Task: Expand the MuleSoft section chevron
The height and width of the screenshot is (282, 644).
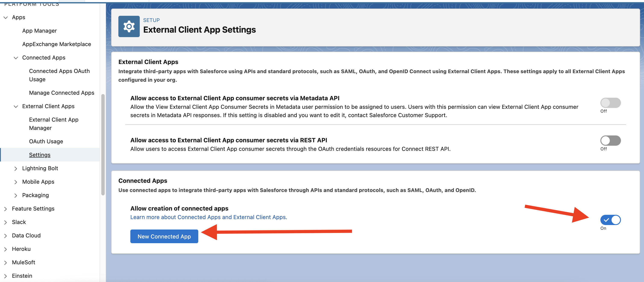Action: tap(6, 263)
